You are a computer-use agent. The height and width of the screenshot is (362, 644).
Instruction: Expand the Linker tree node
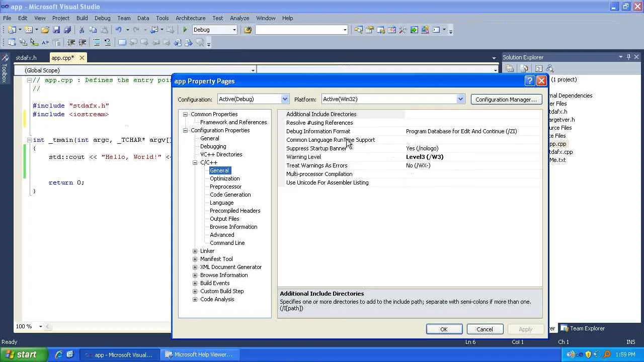point(195,251)
